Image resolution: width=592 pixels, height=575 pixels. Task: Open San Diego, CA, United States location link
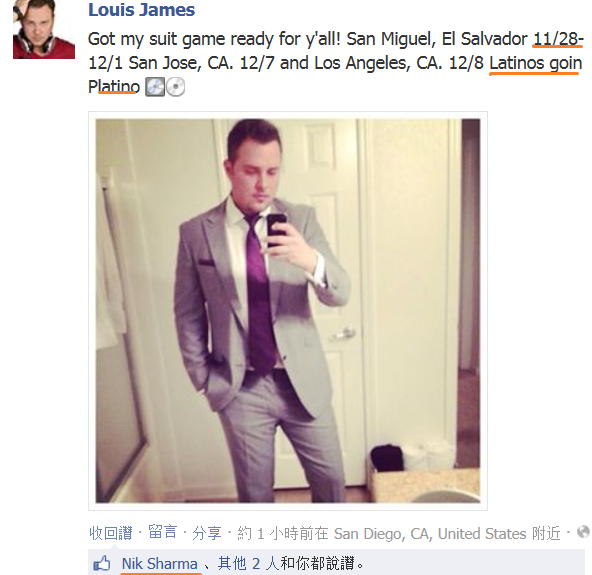(430, 534)
